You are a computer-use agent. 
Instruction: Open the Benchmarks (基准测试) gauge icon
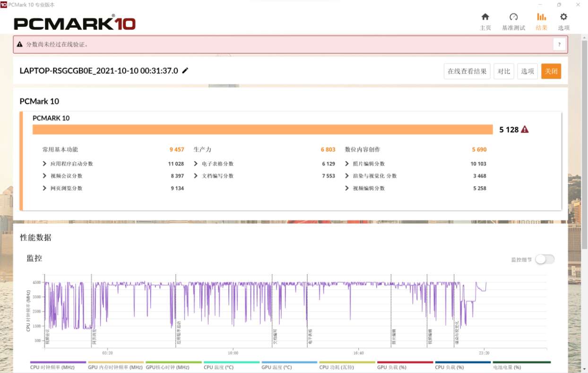pyautogui.click(x=513, y=17)
